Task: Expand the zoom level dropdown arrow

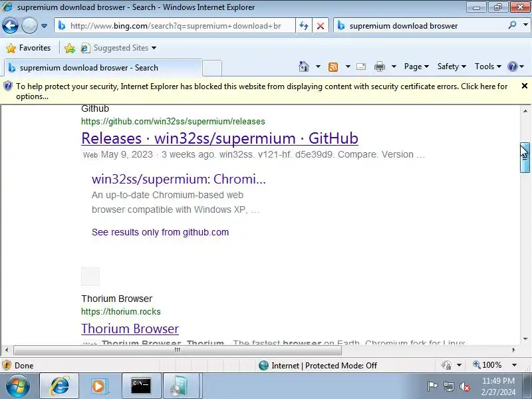Action: 514,365
